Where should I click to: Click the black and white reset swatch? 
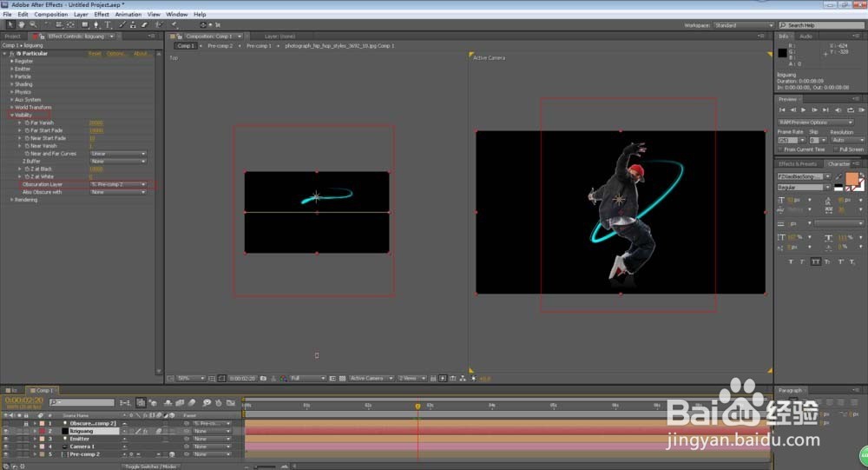838,188
